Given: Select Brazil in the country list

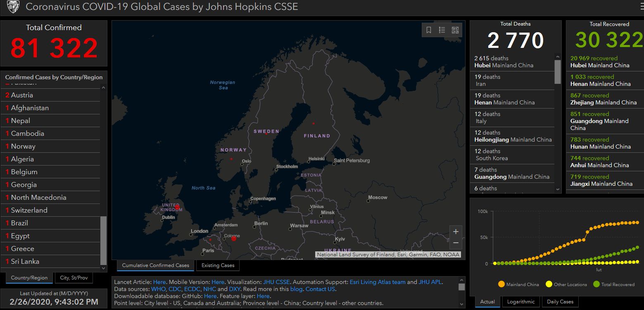Looking at the screenshot, I should tap(50, 223).
